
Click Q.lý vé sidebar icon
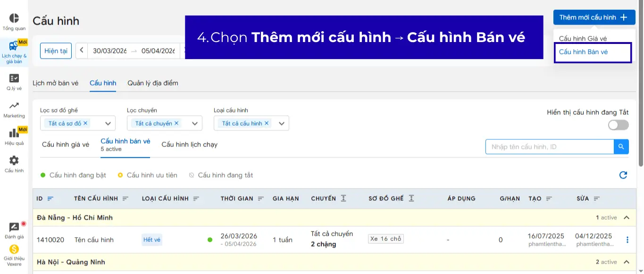[14, 78]
